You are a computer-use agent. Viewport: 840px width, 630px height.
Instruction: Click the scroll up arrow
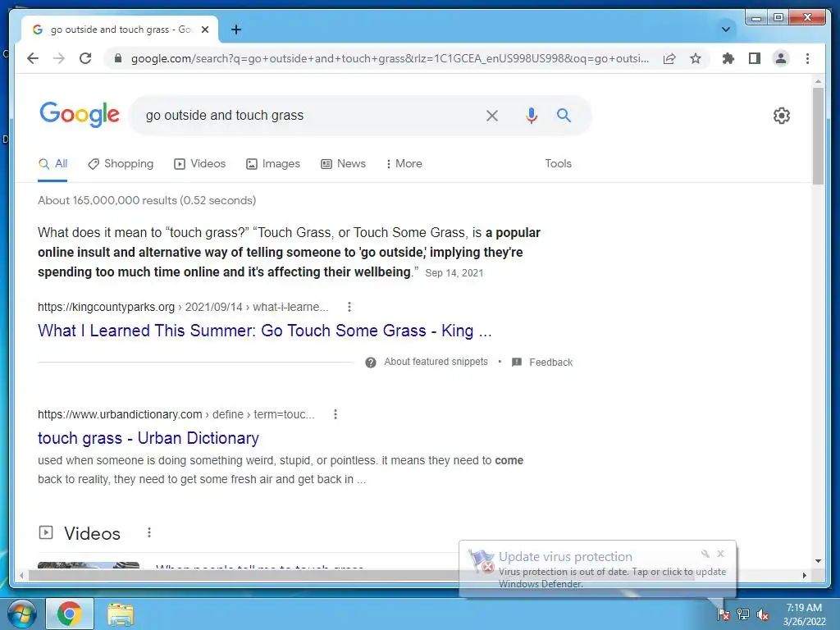click(x=818, y=81)
